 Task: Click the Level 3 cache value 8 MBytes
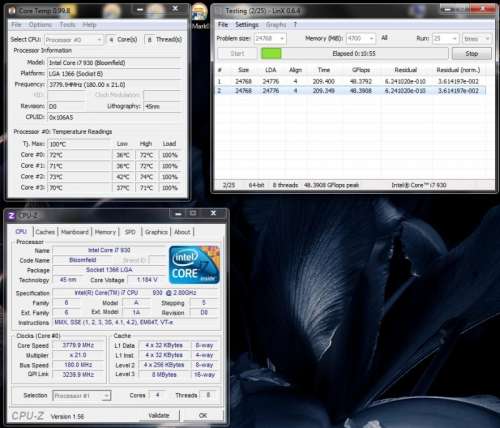pos(164,375)
